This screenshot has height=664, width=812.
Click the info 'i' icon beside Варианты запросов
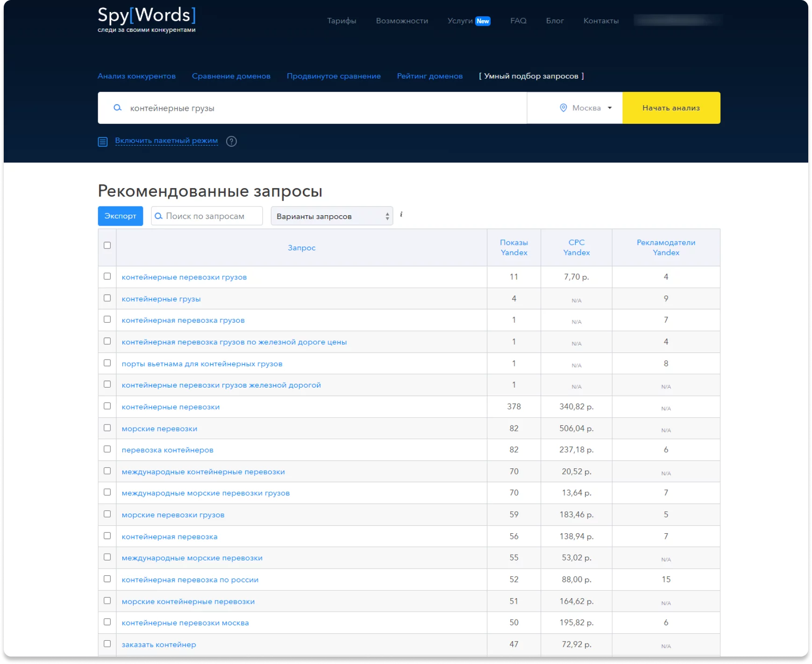pos(401,214)
